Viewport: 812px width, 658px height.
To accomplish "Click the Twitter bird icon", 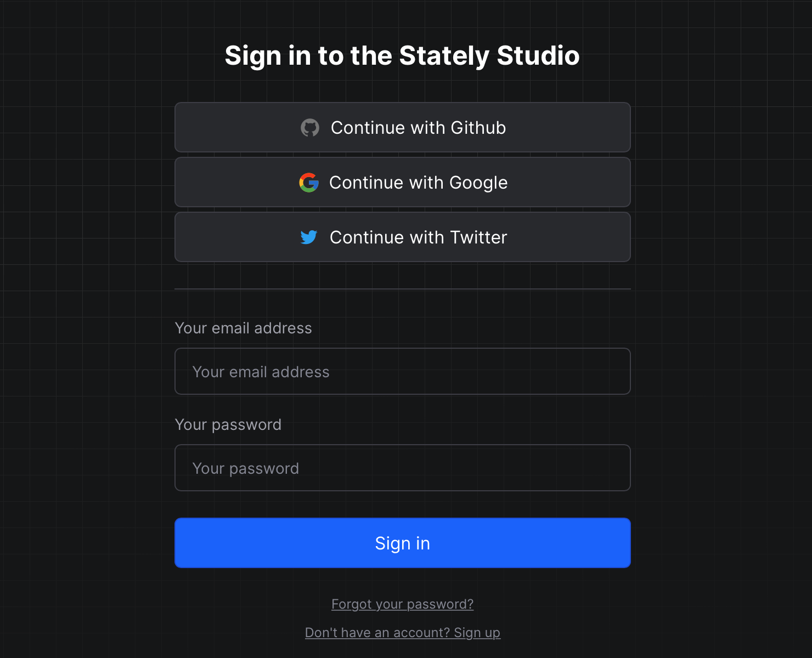I will click(x=310, y=237).
